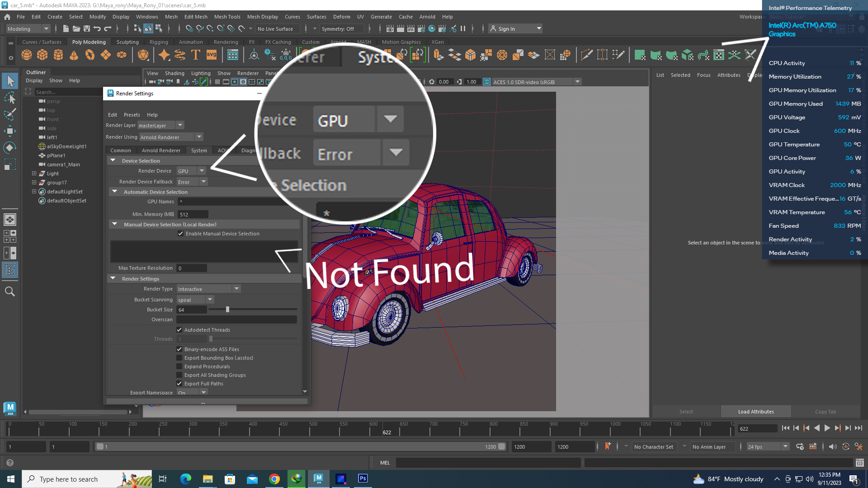Enable the Export Bounding Box (.asstoc) checkbox

179,357
